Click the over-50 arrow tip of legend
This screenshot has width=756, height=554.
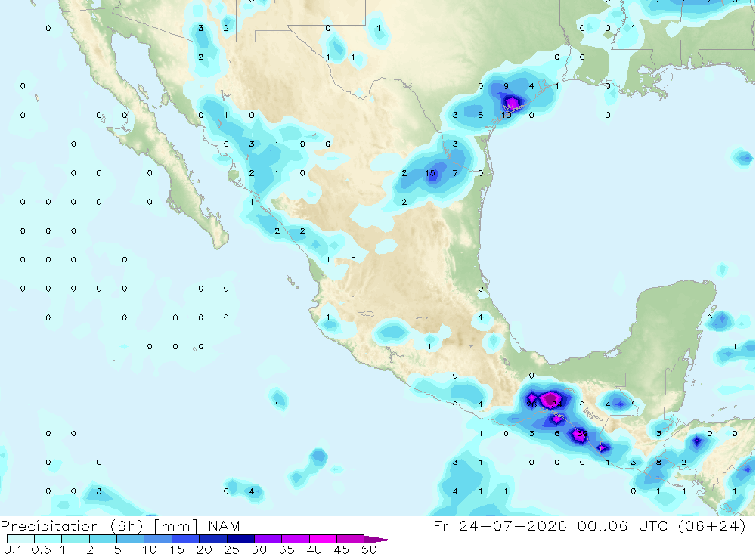pos(379,540)
